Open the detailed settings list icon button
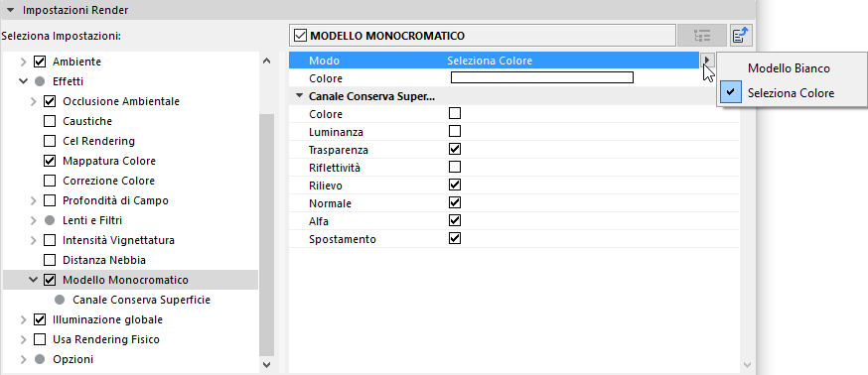 [702, 36]
